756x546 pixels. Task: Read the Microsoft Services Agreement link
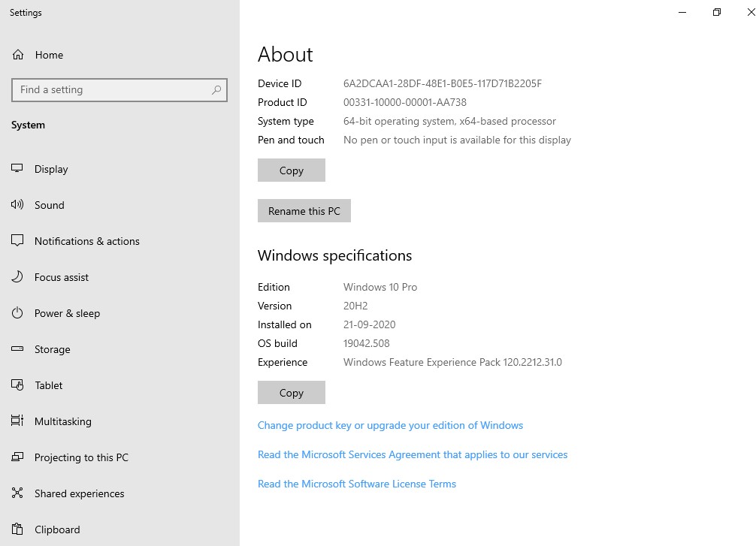coord(413,454)
